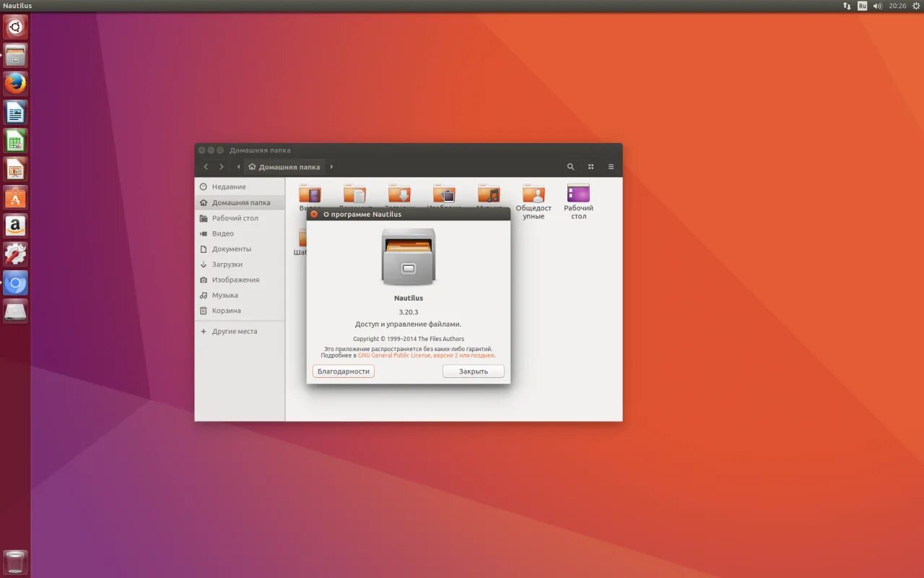This screenshot has width=924, height=578.
Task: Select the Загрузки folder with download arrow
Action: coord(399,194)
